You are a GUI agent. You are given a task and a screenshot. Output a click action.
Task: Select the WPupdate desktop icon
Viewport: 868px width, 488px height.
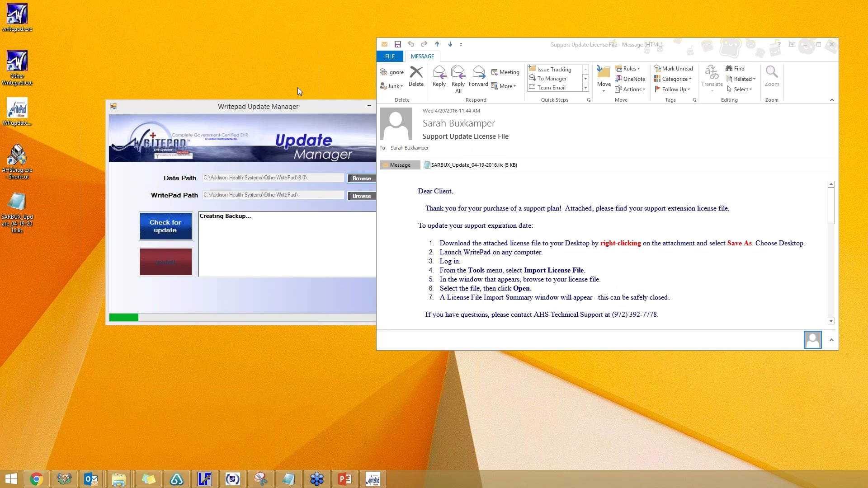click(17, 112)
